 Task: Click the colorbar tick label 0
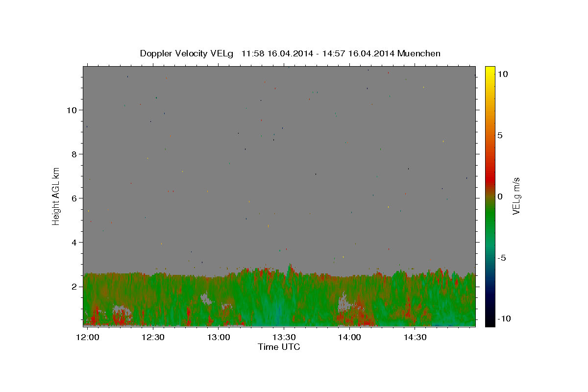point(500,196)
